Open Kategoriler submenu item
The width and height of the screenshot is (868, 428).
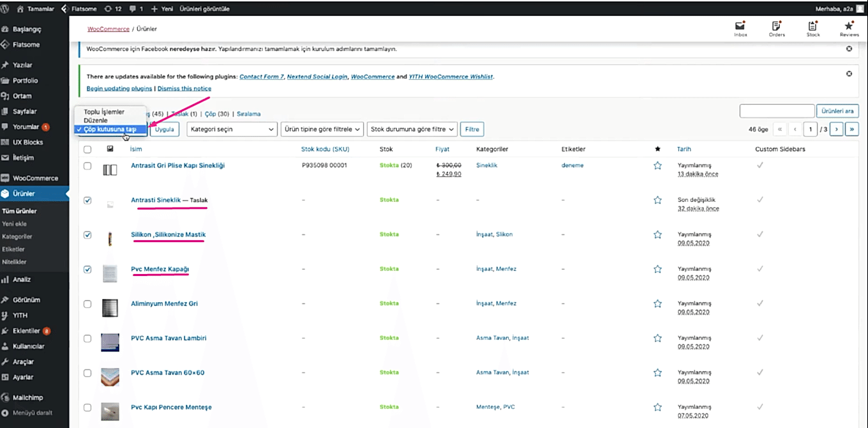pos(17,236)
